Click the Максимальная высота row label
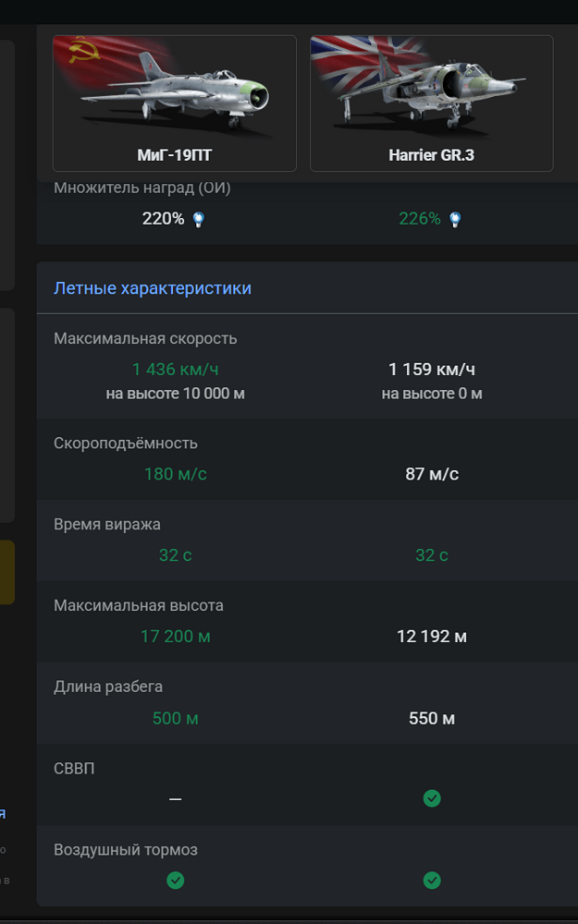Screen dimensions: 578x924 tap(139, 605)
